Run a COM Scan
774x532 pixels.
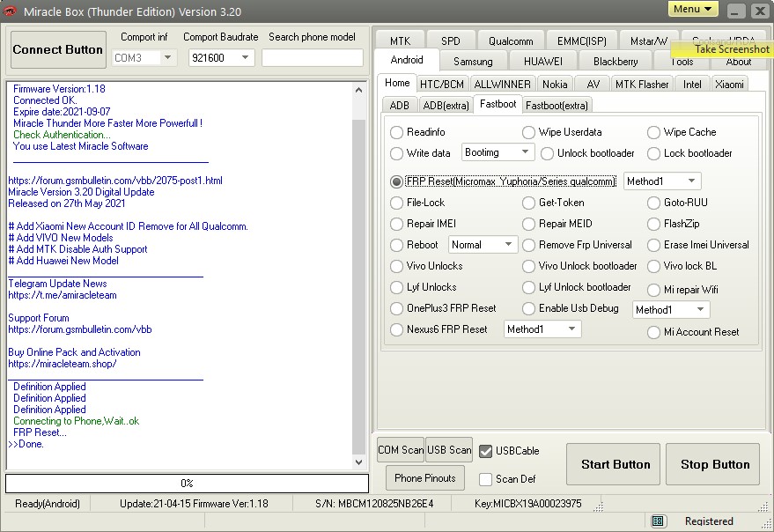(401, 450)
